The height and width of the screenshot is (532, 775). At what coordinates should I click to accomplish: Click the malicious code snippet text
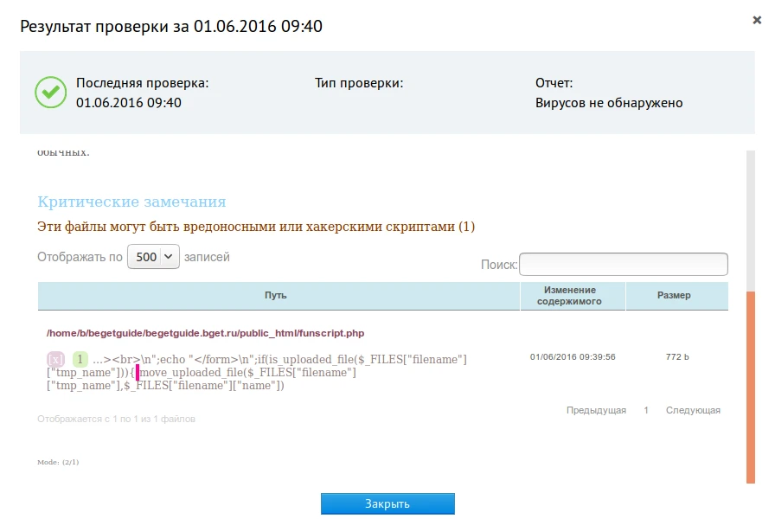(x=259, y=372)
